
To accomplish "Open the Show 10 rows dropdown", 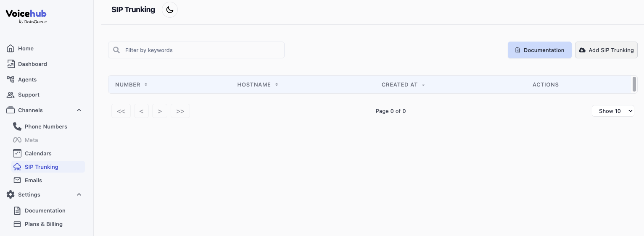I will (x=612, y=111).
